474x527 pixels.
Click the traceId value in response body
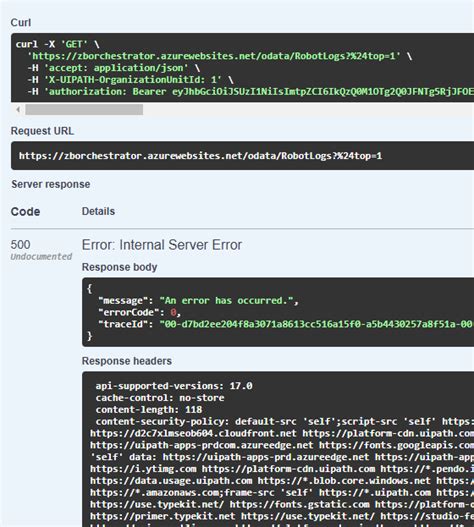pyautogui.click(x=316, y=324)
